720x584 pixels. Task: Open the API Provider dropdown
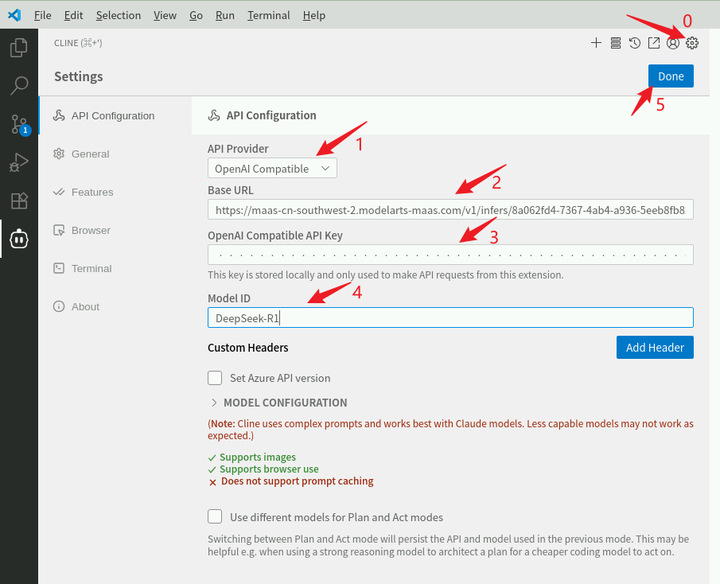tap(272, 168)
